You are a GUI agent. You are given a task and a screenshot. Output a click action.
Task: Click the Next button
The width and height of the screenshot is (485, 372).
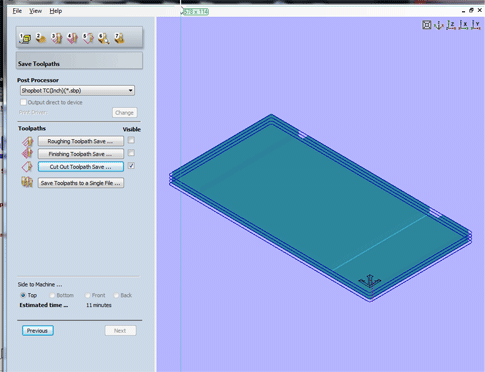click(x=120, y=331)
